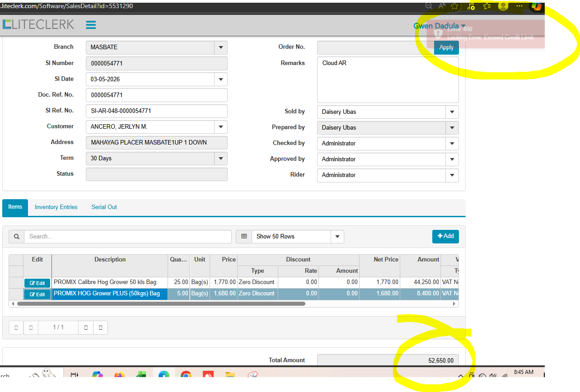Expand the Show 50 Rows dropdown
The image size is (580, 392).
(x=337, y=237)
